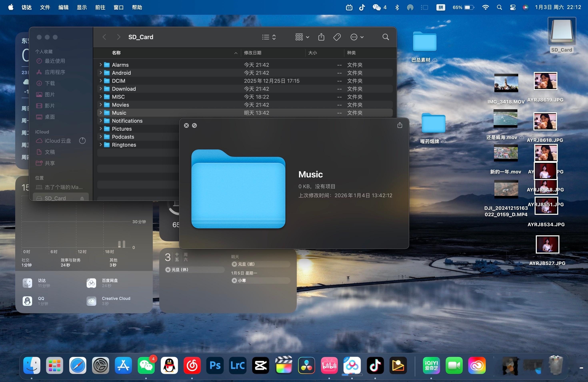Select the AYRJ8619.JPG desktop thumbnail
Viewport: 588px width, 382px height.
tap(545, 81)
